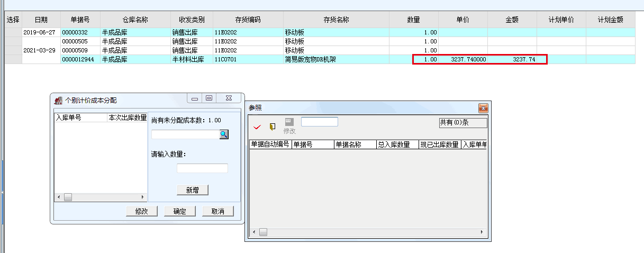Click the 计划单价 column header

pos(561,20)
